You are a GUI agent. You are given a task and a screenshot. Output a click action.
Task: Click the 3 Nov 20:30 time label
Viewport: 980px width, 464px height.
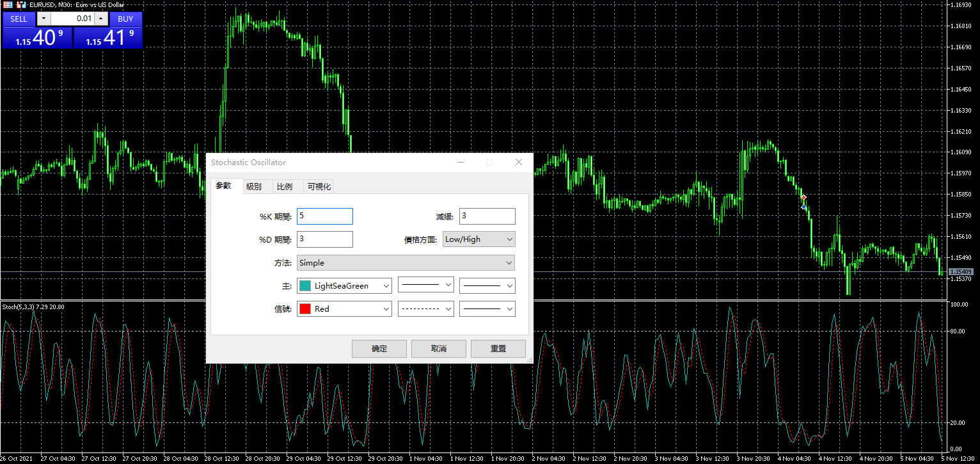point(754,459)
